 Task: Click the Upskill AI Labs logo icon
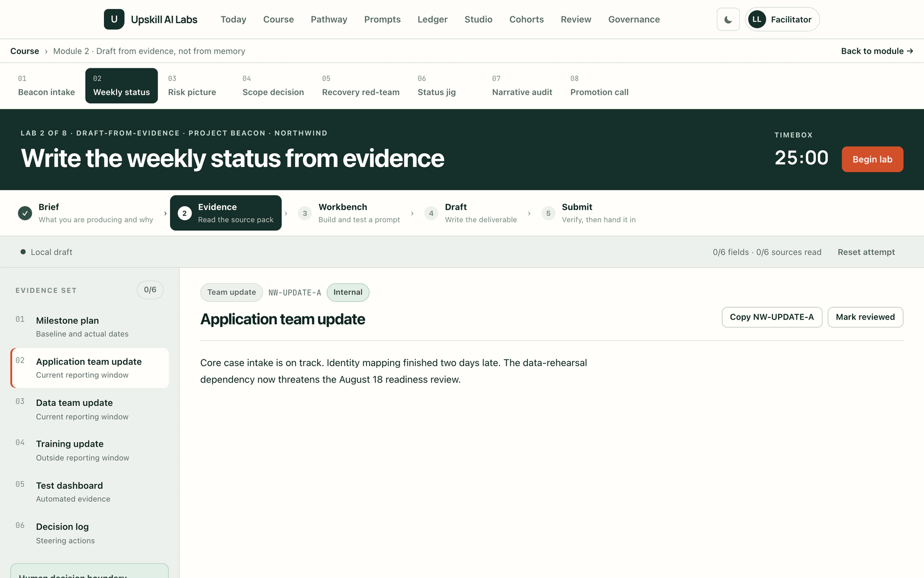click(x=114, y=19)
